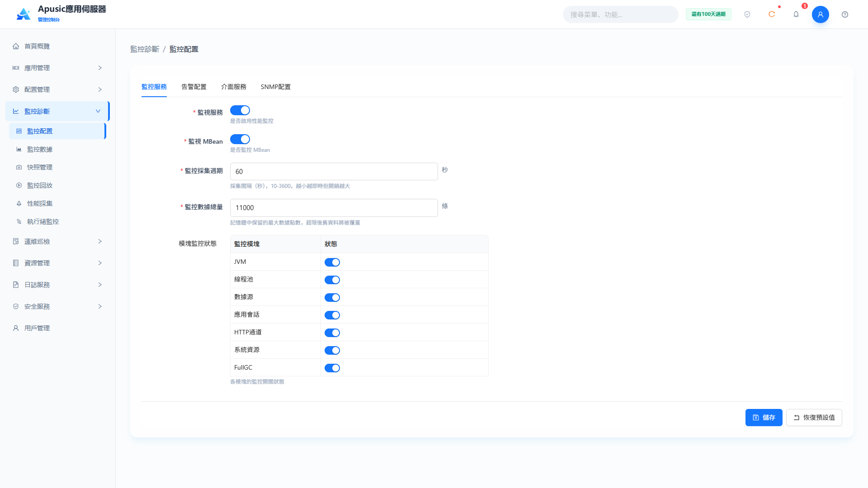Click the 執行緒監控 sidebar icon
The width and height of the screenshot is (868, 488).
[19, 221]
